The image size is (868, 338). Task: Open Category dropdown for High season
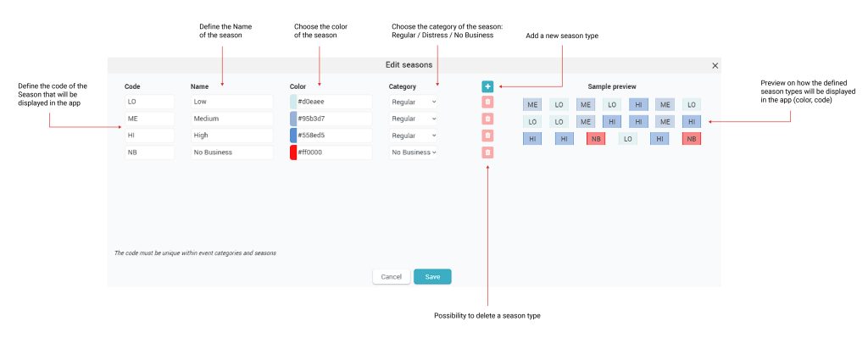coord(414,135)
